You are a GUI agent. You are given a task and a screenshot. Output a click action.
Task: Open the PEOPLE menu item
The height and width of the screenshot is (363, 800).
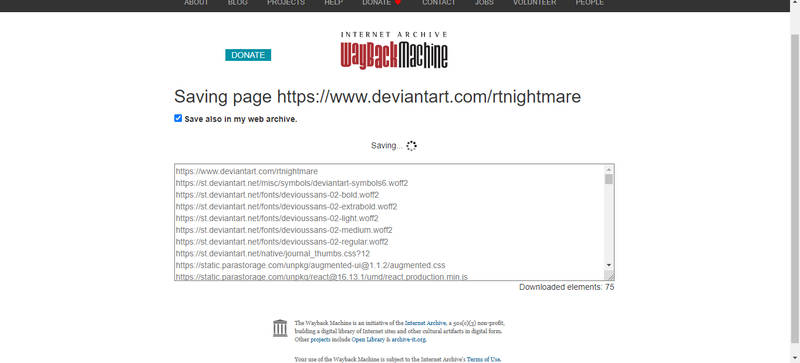click(x=590, y=3)
